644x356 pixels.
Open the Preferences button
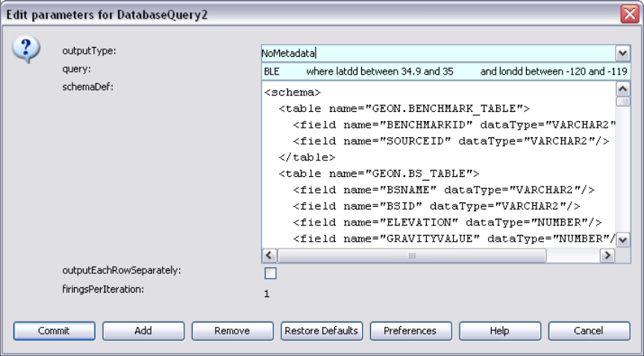(x=410, y=331)
